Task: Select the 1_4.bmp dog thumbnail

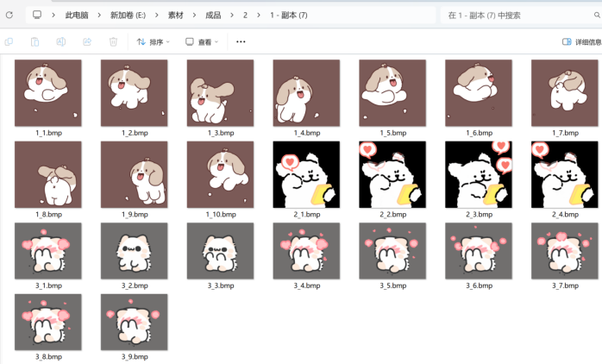Action: (306, 93)
